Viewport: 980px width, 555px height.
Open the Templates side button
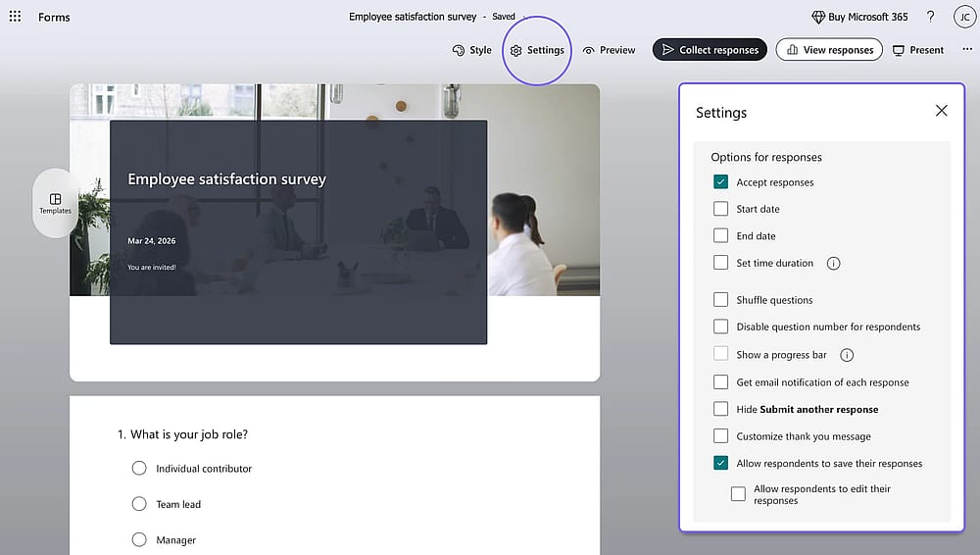point(55,203)
